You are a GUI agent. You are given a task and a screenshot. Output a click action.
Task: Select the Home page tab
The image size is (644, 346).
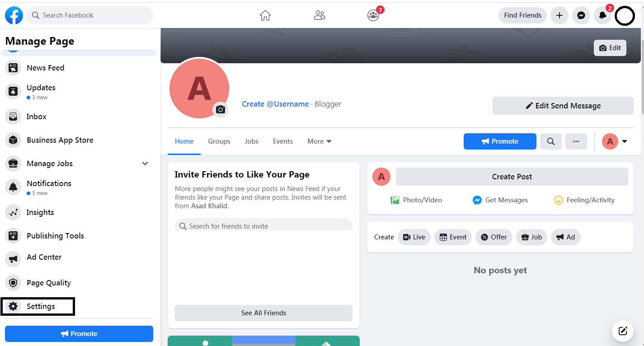point(184,141)
